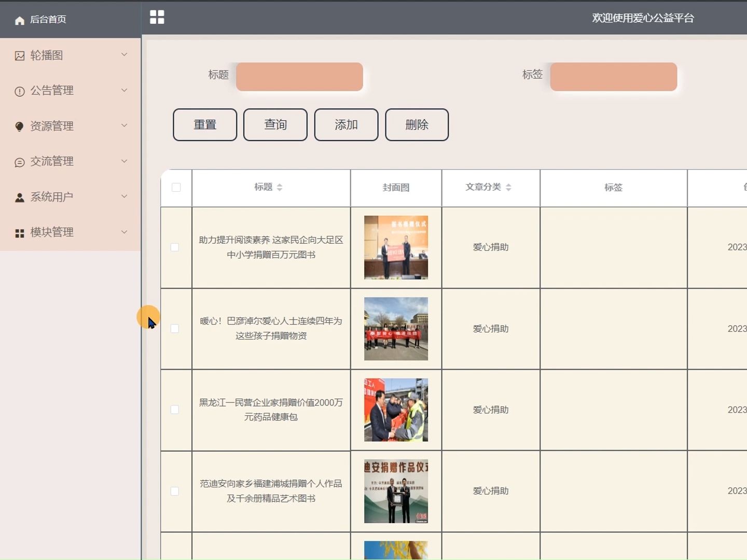The width and height of the screenshot is (747, 560).
Task: Open the 公告管理 menu item
Action: [70, 91]
